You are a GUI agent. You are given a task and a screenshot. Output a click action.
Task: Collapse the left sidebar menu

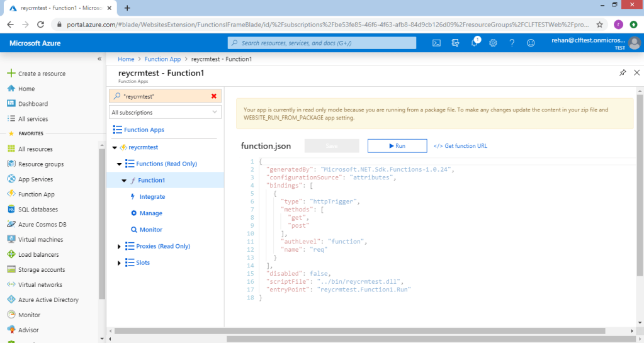tap(99, 59)
